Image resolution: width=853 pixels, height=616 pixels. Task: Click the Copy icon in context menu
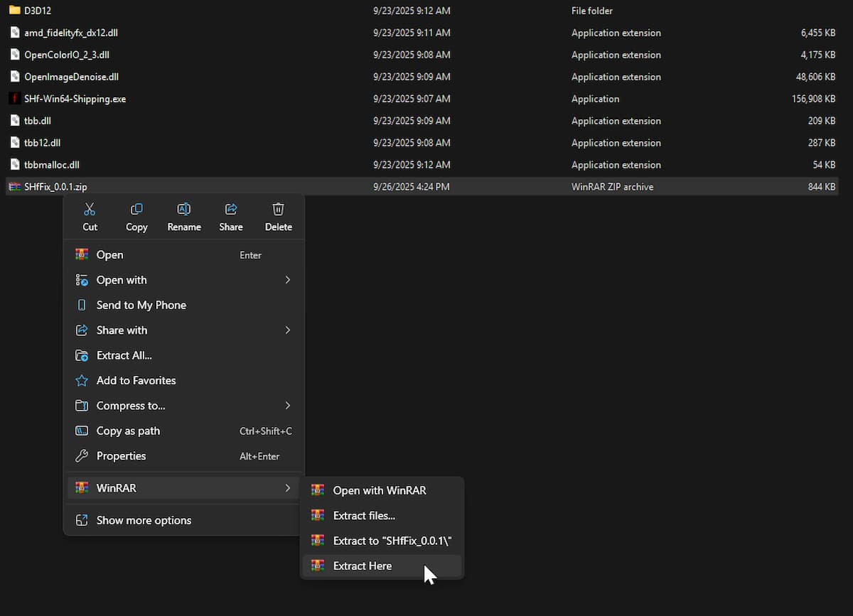click(x=136, y=209)
